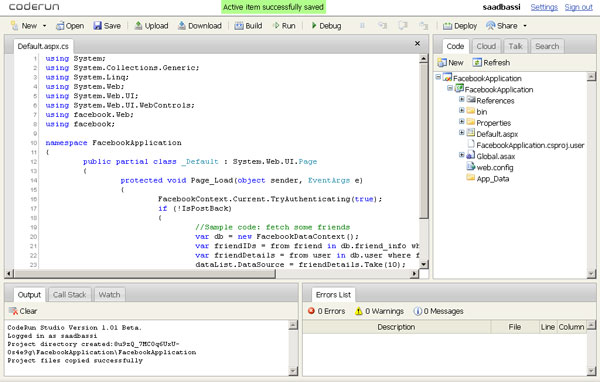Clear the output log
Image resolution: width=600 pixels, height=382 pixels.
pos(23,311)
